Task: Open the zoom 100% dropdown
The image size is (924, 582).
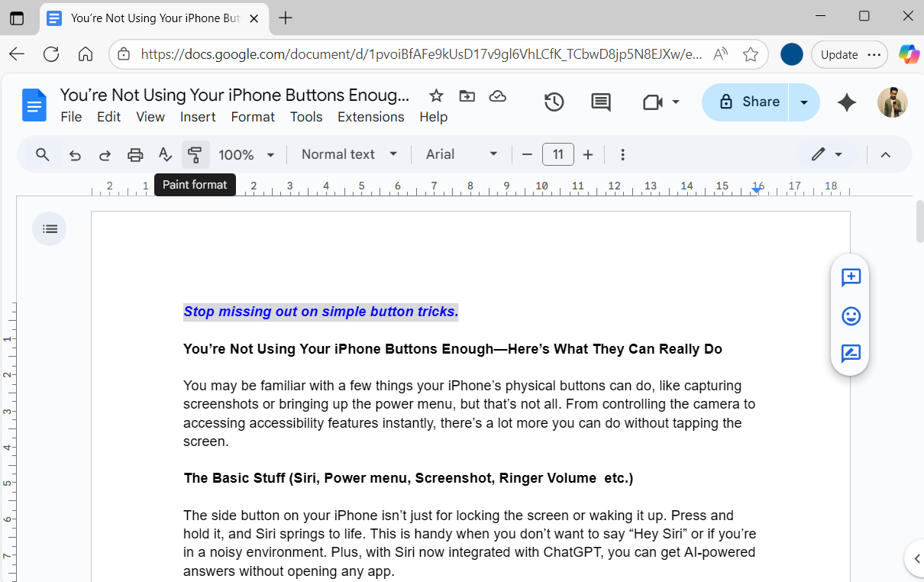Action: [x=246, y=155]
